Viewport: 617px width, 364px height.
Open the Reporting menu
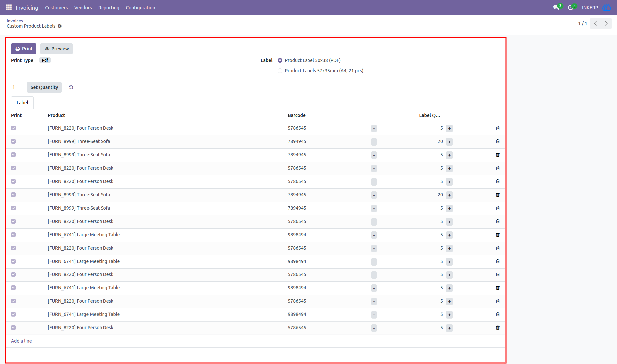pos(109,8)
